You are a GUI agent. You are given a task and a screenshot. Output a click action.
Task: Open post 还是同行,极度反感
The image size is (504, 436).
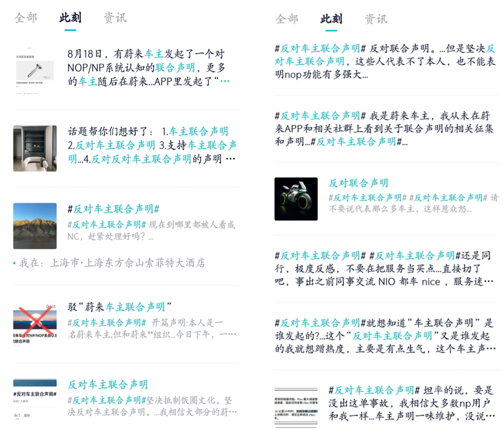point(384,269)
